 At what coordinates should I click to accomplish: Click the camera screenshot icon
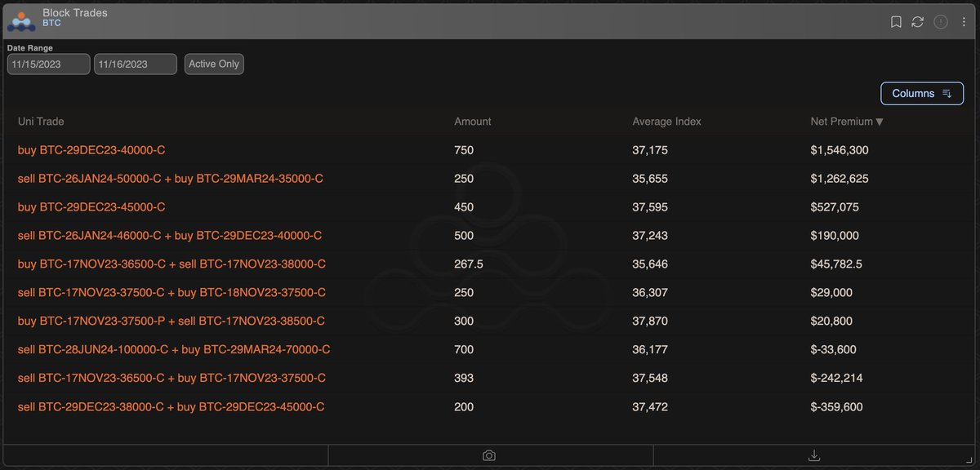[489, 455]
